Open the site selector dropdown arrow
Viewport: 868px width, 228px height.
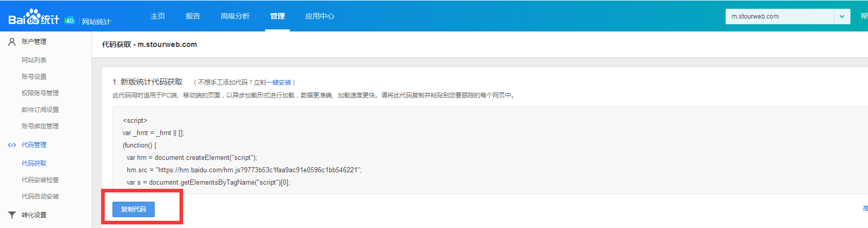pyautogui.click(x=842, y=17)
